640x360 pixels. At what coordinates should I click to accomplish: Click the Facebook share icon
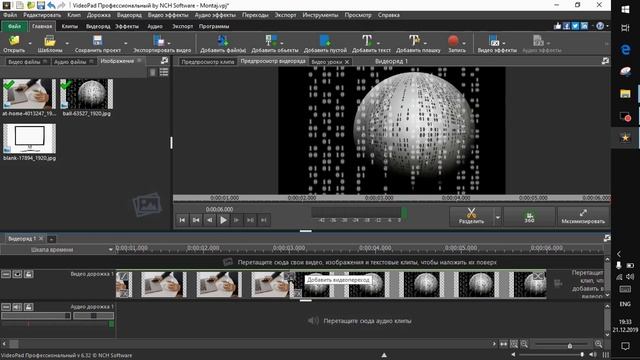(x=567, y=26)
